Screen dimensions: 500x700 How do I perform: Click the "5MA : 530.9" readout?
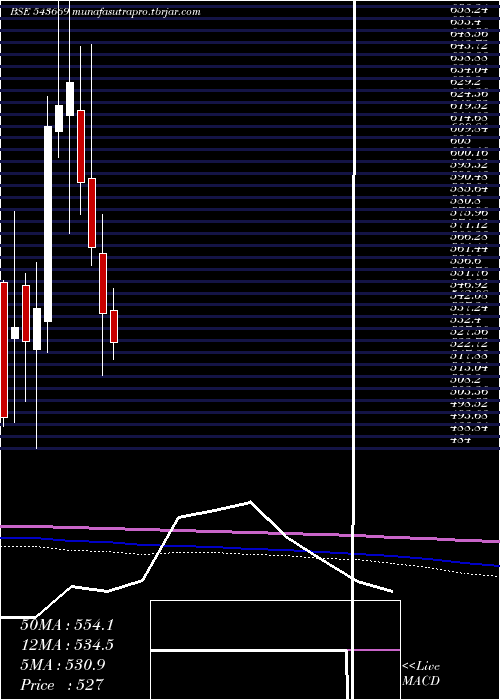pos(63,665)
